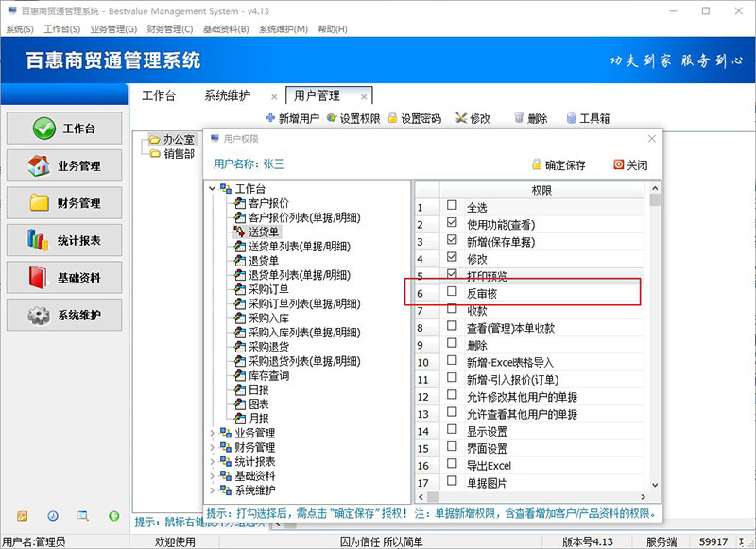Screen dimensions: 756x549
Task: Enable the 删除 permission checkbox
Action: click(x=452, y=343)
